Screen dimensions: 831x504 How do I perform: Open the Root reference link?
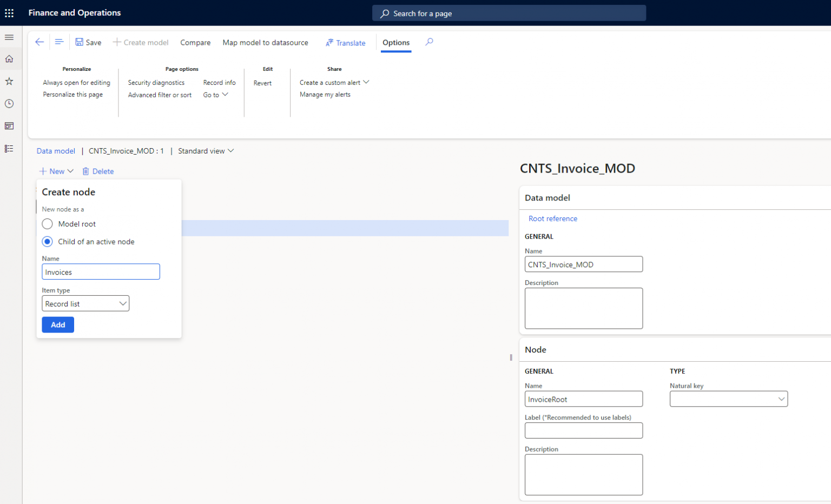click(x=553, y=218)
